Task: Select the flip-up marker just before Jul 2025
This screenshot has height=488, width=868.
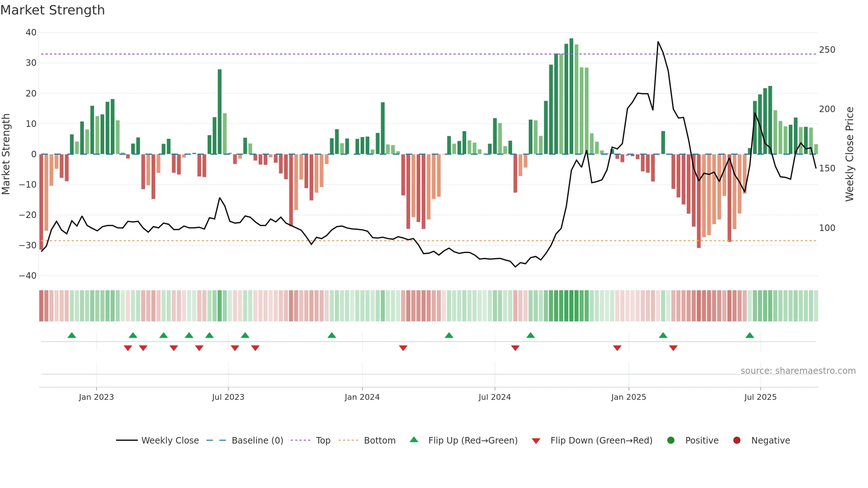Action: click(x=750, y=335)
